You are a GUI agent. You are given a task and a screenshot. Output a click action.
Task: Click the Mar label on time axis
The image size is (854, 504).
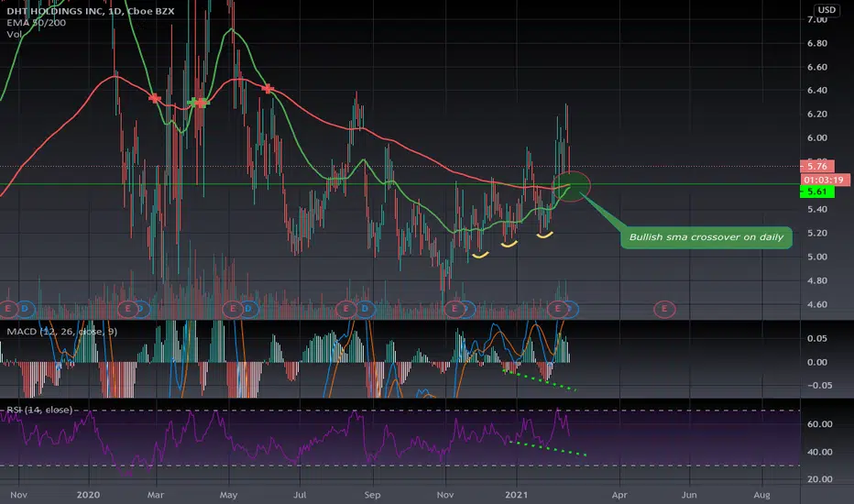156,495
